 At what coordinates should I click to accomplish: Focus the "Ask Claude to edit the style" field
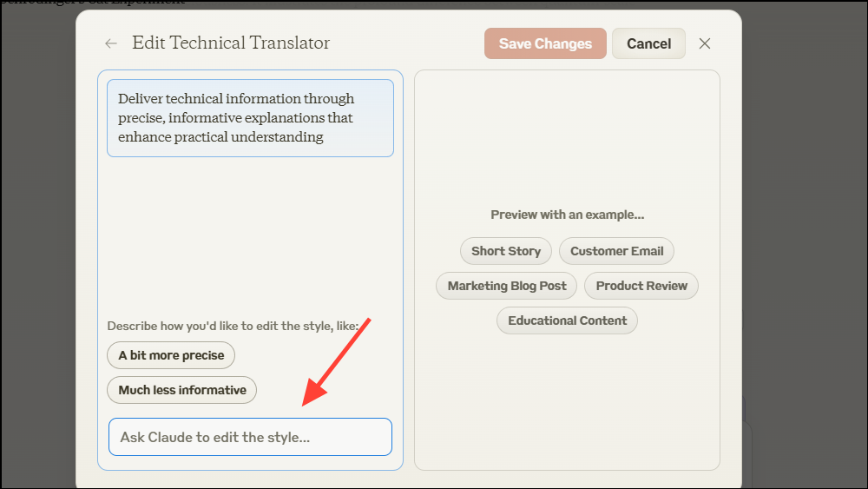[x=250, y=437]
